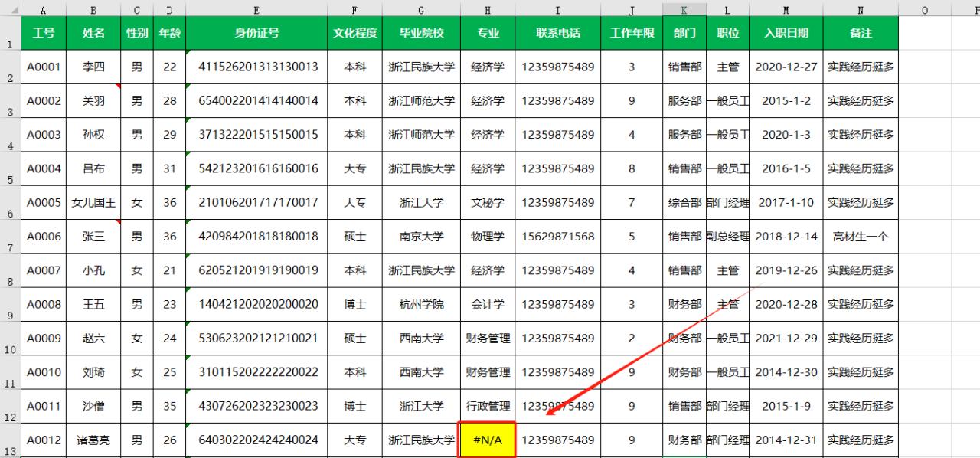
Task: Select cell containing A0006
Action: (x=44, y=237)
